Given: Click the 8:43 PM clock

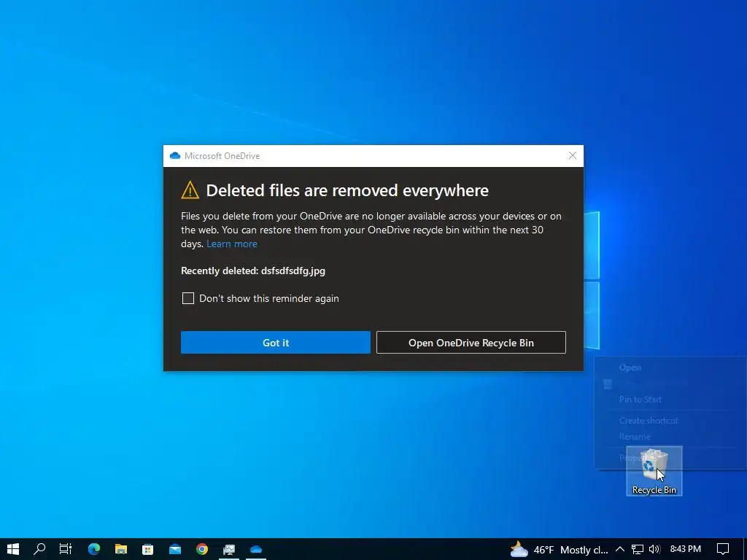Looking at the screenshot, I should click(x=686, y=549).
